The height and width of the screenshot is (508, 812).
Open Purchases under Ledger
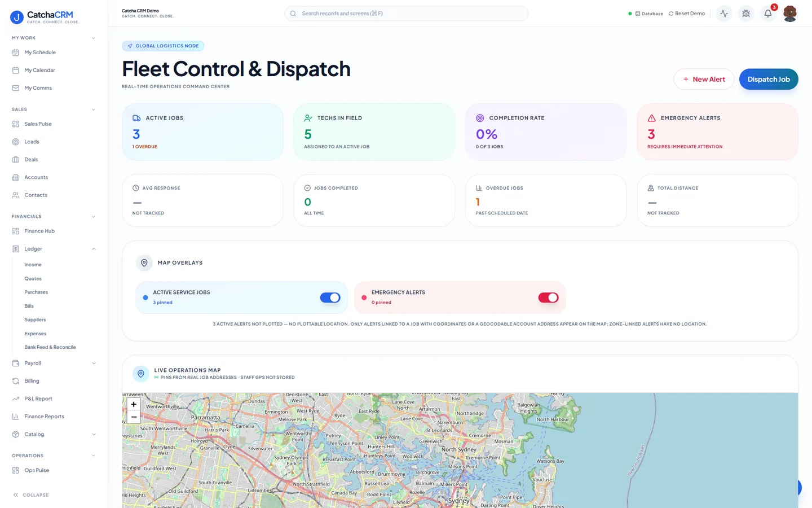(36, 292)
